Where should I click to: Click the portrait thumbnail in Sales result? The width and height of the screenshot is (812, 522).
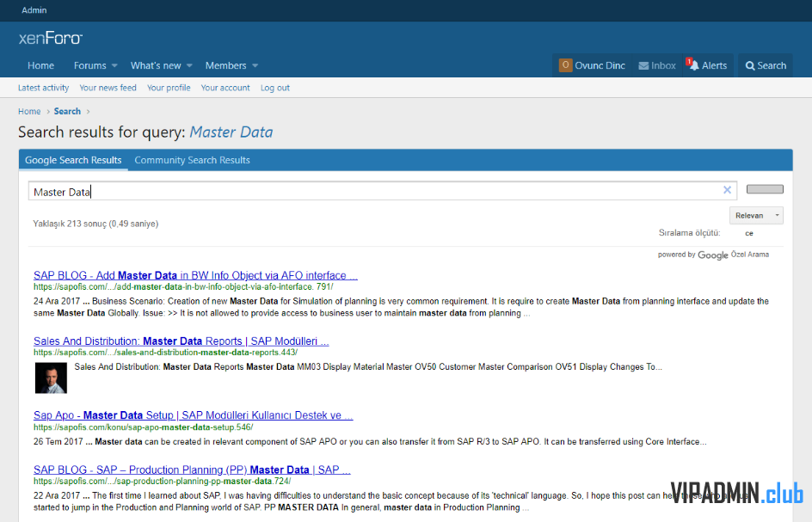[x=51, y=378]
